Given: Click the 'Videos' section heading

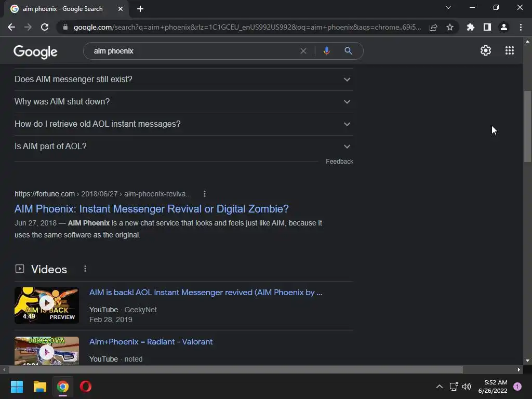Looking at the screenshot, I should pyautogui.click(x=49, y=270).
